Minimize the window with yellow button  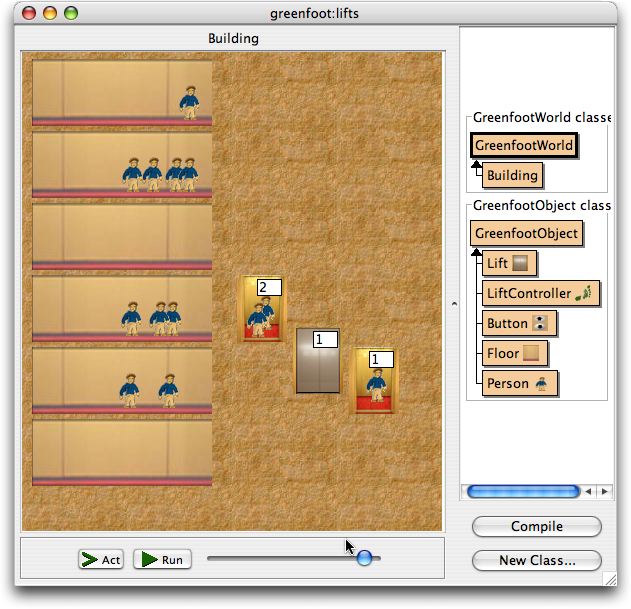tap(50, 13)
